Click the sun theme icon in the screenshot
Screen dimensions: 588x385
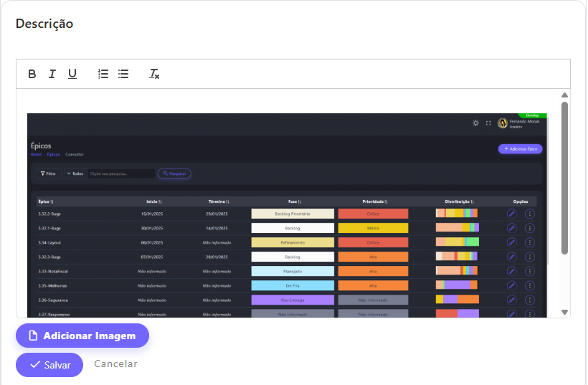coord(475,123)
